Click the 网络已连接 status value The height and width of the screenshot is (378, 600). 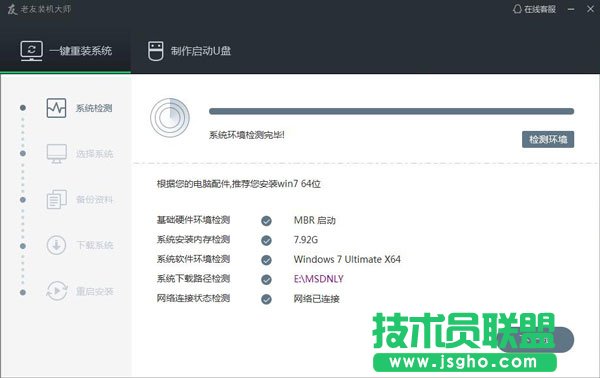click(x=316, y=299)
